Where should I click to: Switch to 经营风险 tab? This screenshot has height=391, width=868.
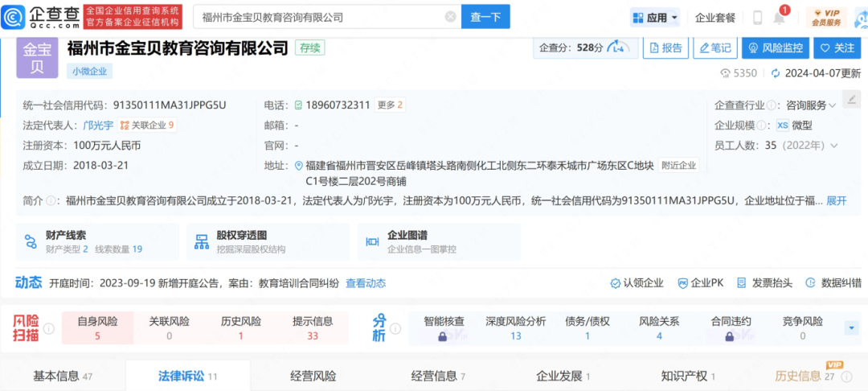click(313, 377)
